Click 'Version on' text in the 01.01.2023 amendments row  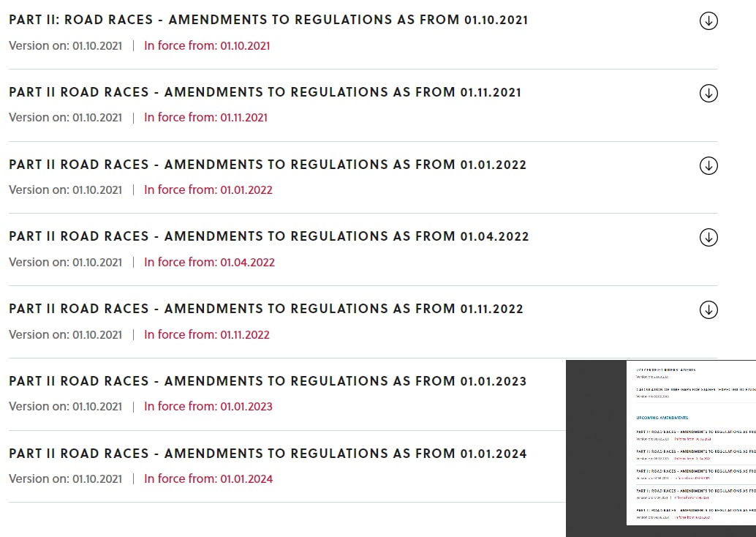click(x=66, y=407)
